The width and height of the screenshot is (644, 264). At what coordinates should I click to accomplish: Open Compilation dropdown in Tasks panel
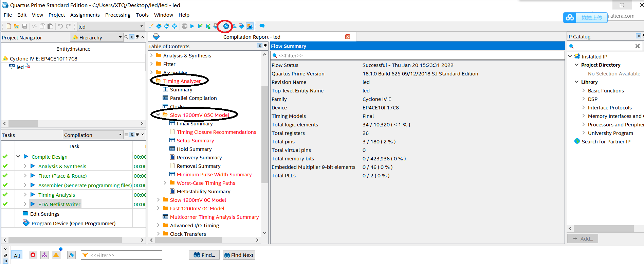(120, 135)
